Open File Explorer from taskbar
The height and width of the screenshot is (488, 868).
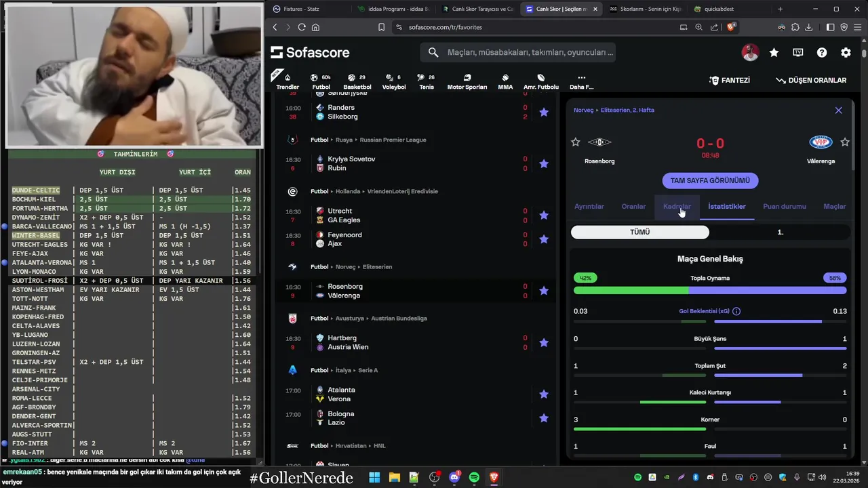point(394,478)
